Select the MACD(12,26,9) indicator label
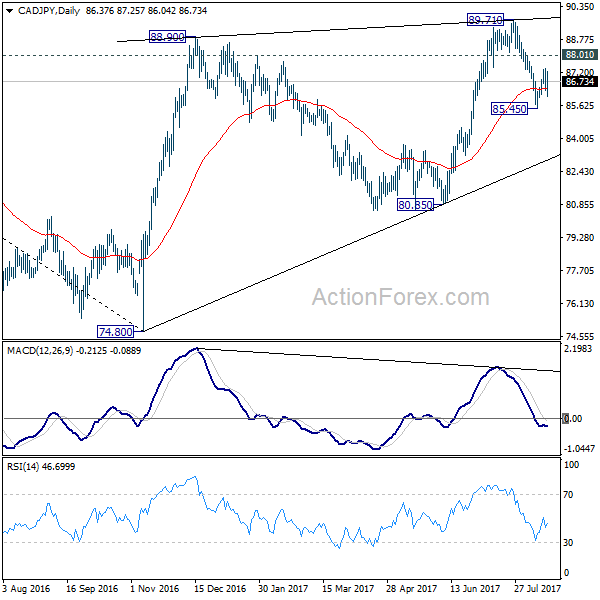The image size is (600, 600). (40, 351)
